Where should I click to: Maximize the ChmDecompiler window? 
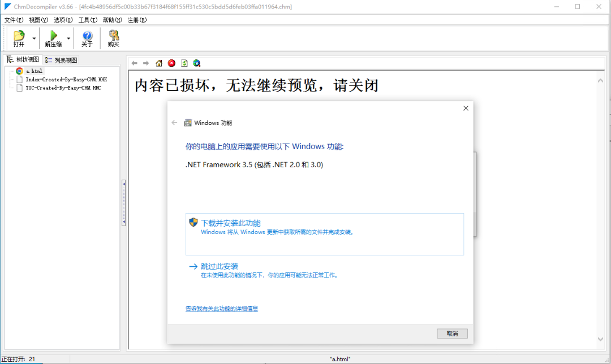click(578, 7)
